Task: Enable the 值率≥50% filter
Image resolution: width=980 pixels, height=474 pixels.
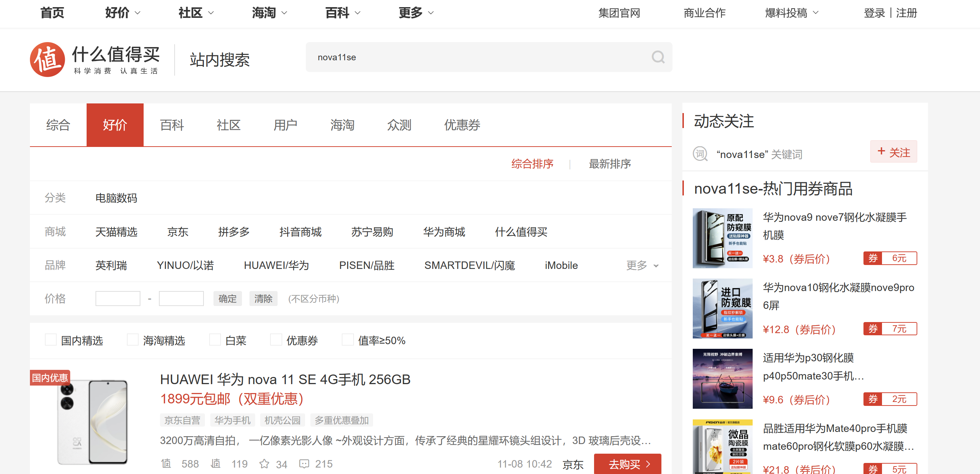Action: pos(347,340)
